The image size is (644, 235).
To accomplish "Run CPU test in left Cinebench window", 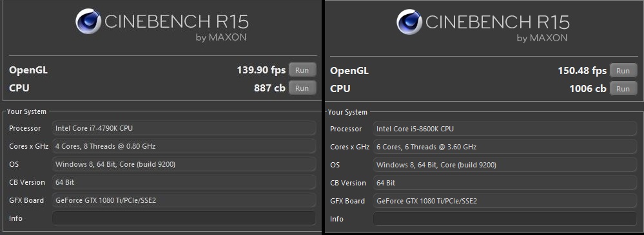I will coord(302,88).
